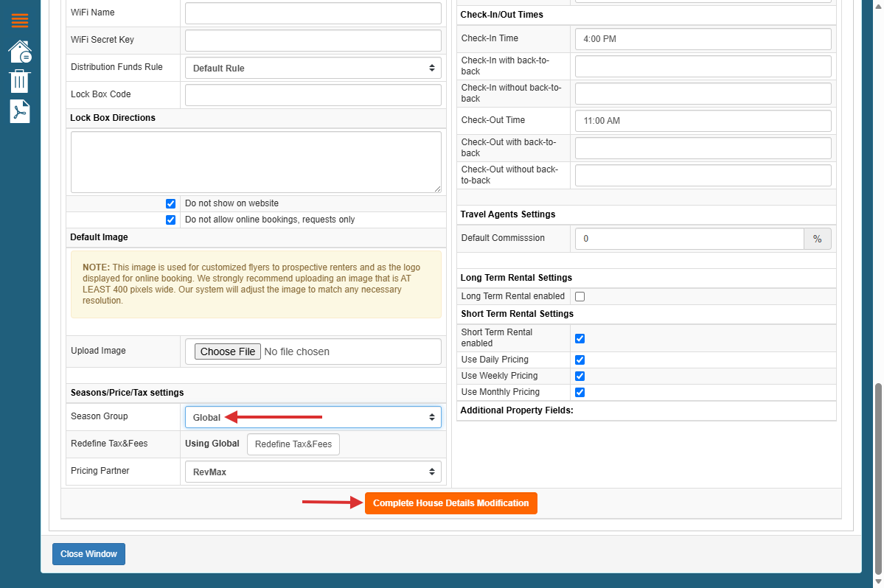
Task: Toggle Short Term Rental enabled checkbox
Action: (x=580, y=338)
